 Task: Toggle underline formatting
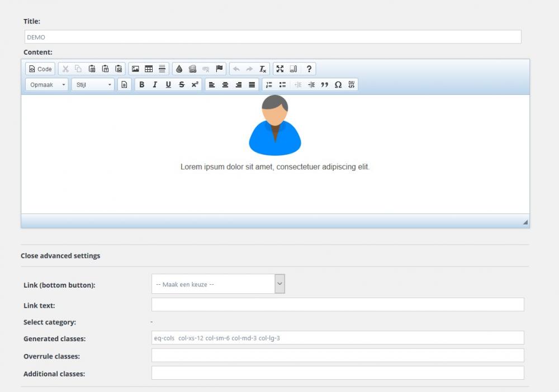[x=168, y=85]
